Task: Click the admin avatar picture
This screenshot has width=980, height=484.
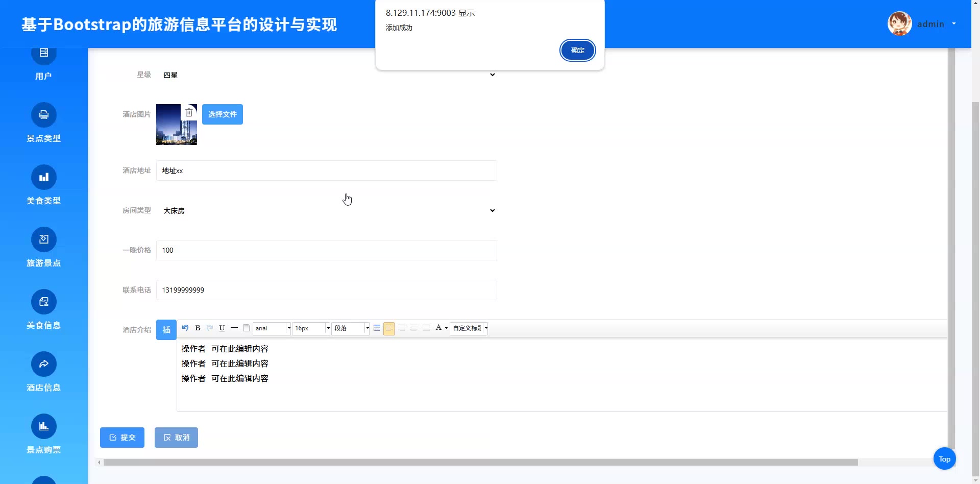Action: pos(899,23)
